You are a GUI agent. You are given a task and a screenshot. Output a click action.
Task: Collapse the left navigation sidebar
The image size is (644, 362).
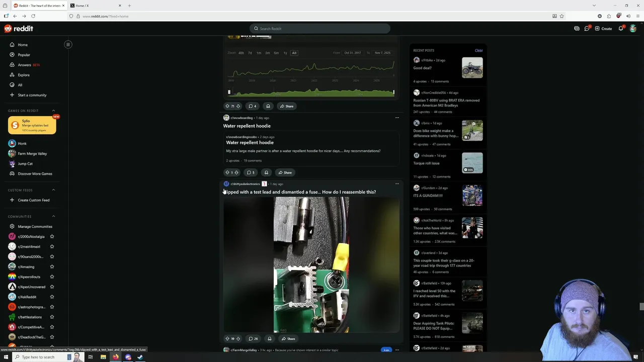coord(68,44)
